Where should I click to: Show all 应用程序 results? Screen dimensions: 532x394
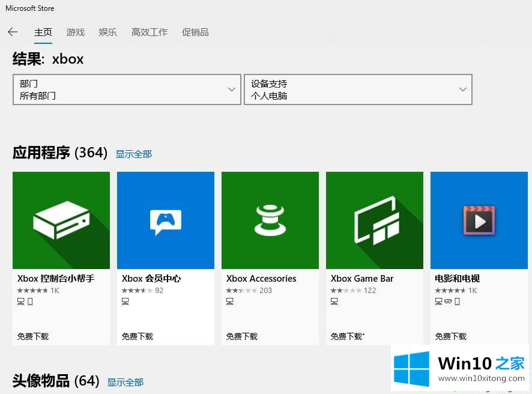(134, 154)
